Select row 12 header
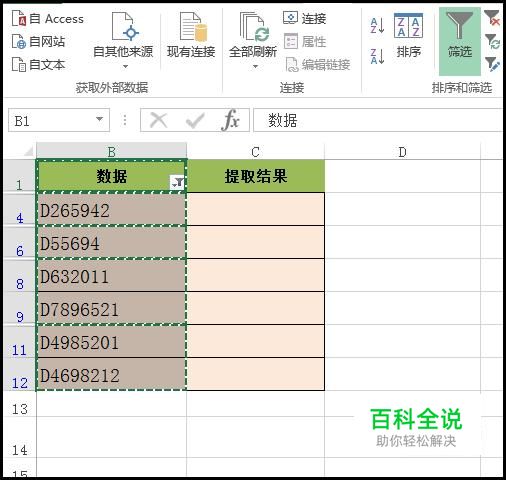Screen dimensions: 506x480 [x=19, y=374]
